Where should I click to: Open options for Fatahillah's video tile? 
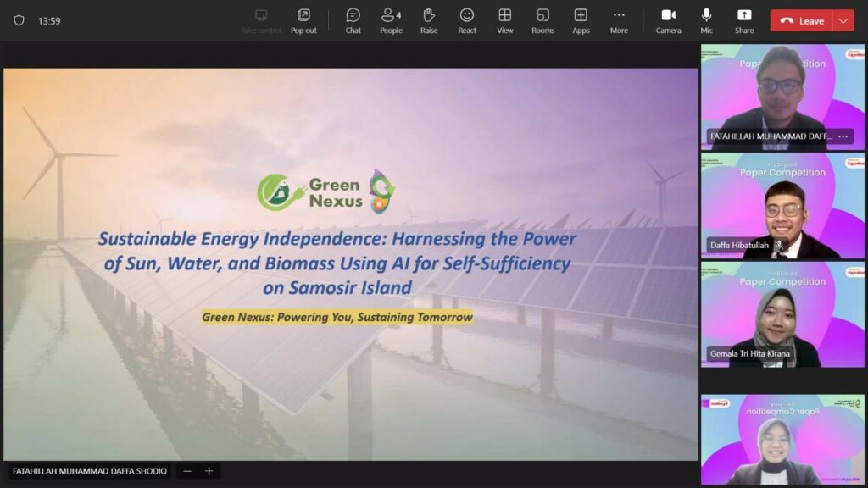(843, 136)
